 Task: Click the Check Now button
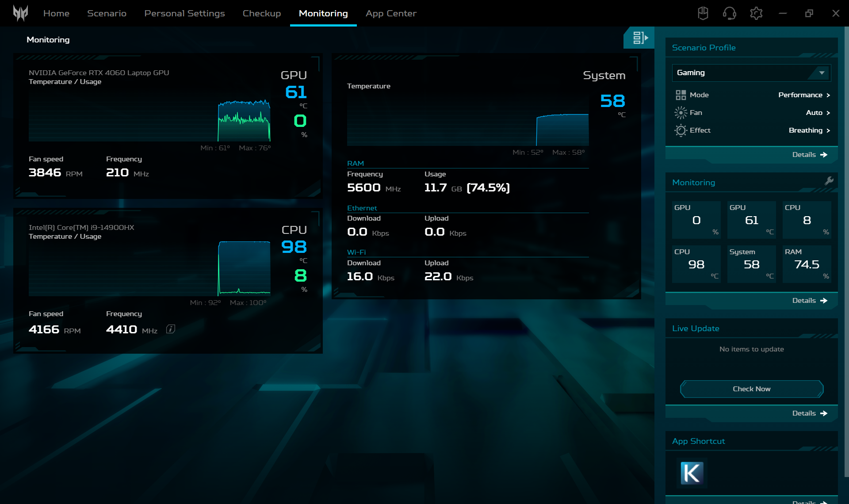pyautogui.click(x=752, y=389)
